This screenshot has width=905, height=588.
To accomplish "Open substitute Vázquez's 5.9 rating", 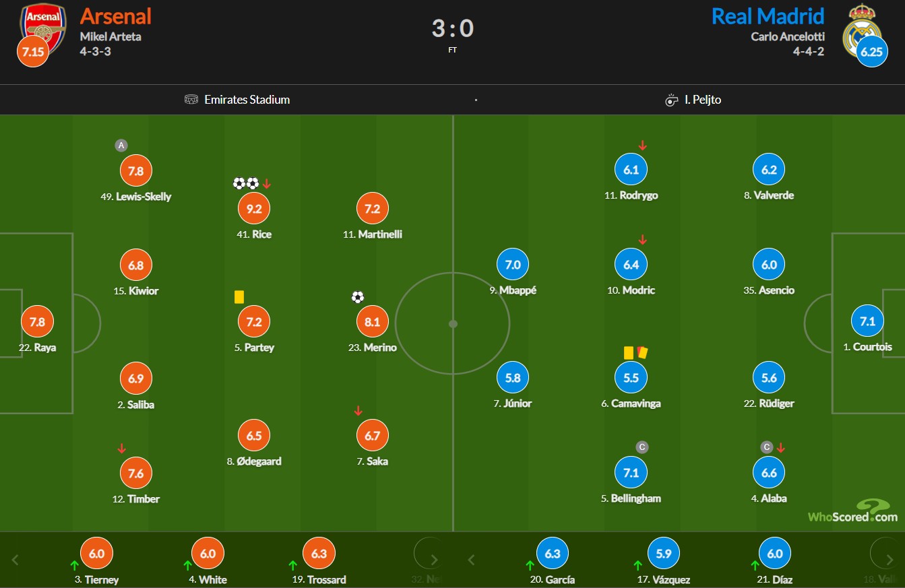I will pos(664,554).
